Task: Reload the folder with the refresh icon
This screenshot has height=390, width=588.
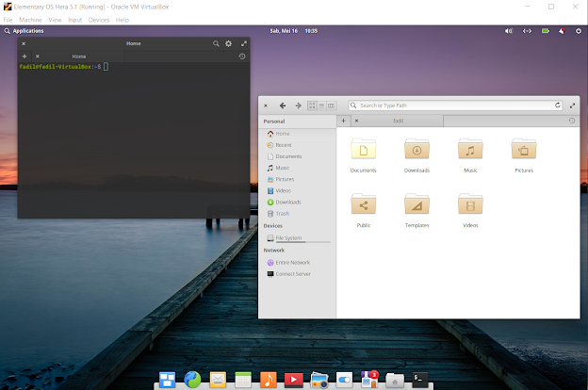Action: pyautogui.click(x=558, y=106)
